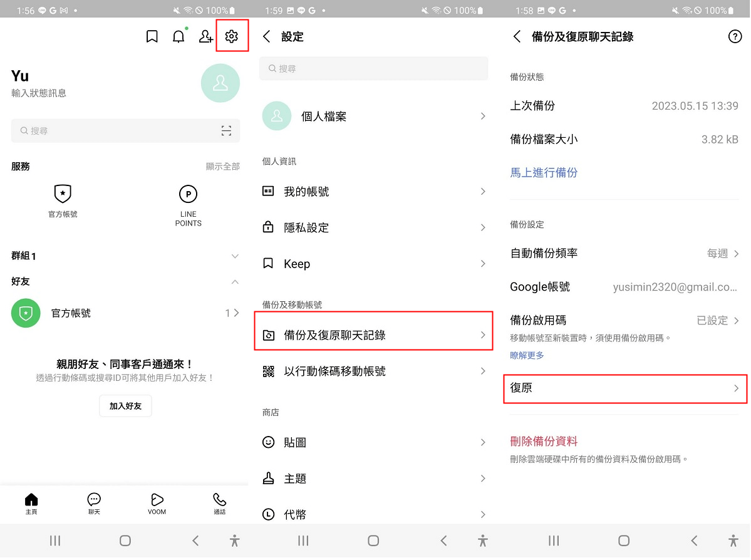
Task: Change the 自動備份頻率 setting
Action: tap(624, 253)
